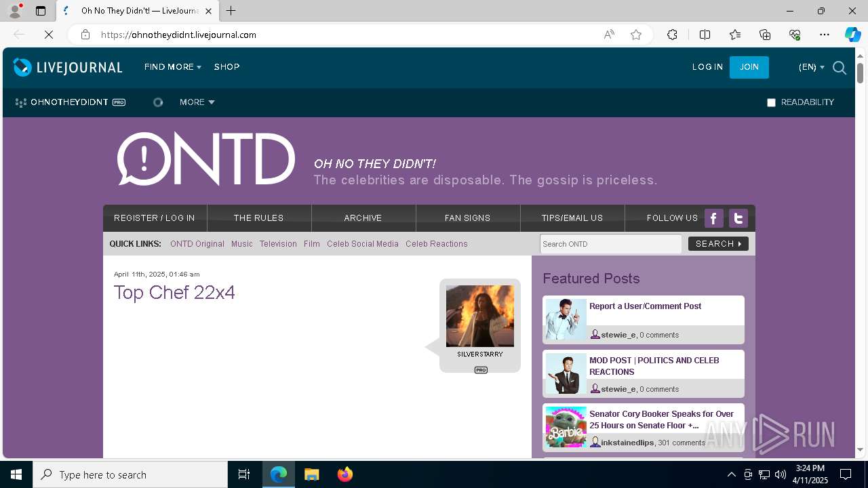Open Task View on taskbar
This screenshot has width=868, height=488.
[244, 474]
